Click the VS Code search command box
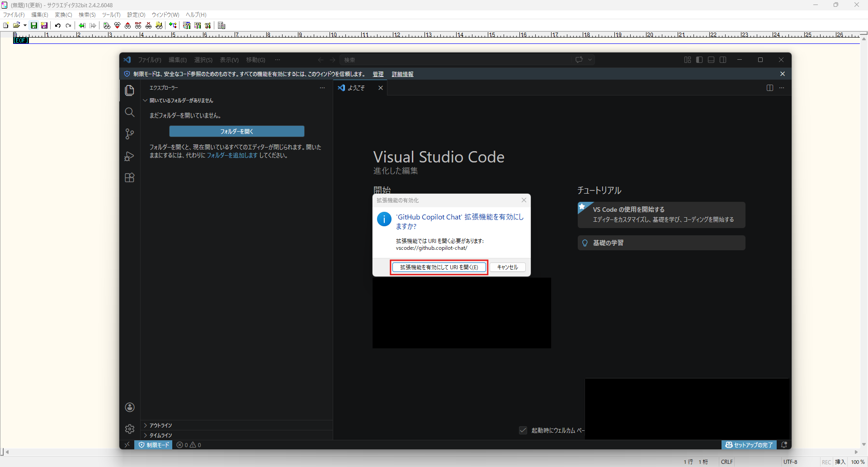Screen dimensions: 868x467 point(457,60)
